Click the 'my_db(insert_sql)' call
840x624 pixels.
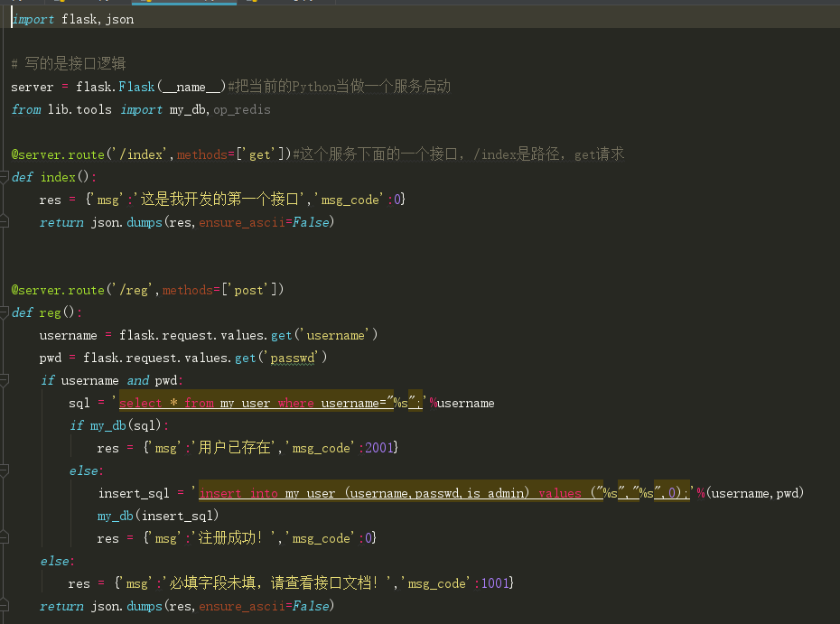tap(157, 516)
